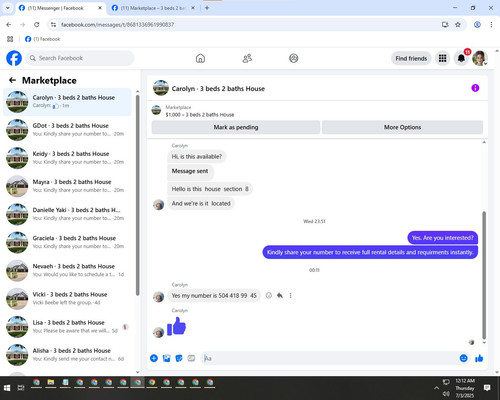Open Alisha conversation in the list
Viewport: 500px width, 400px height.
(67, 355)
